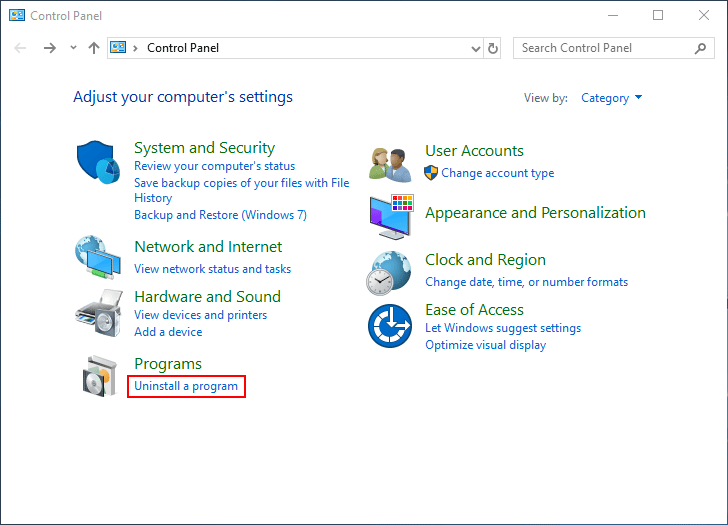
Task: Open the Programs disc icon
Action: pos(99,376)
